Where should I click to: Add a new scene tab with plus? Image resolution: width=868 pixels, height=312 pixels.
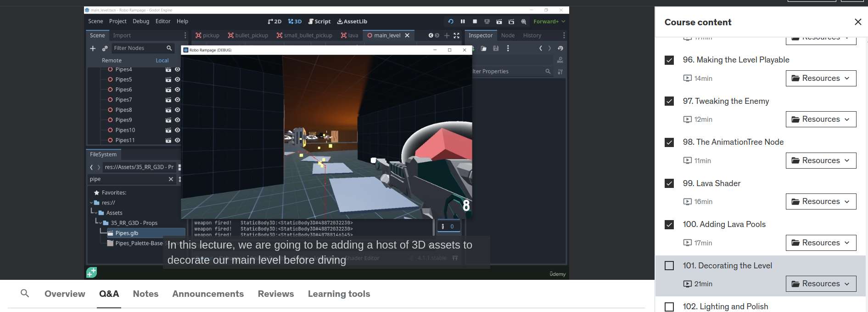coord(446,35)
